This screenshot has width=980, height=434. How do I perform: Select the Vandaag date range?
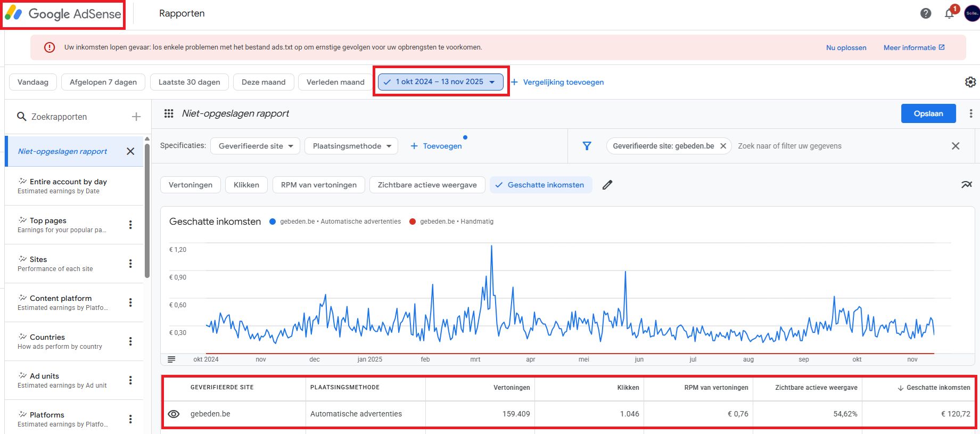pyautogui.click(x=33, y=82)
